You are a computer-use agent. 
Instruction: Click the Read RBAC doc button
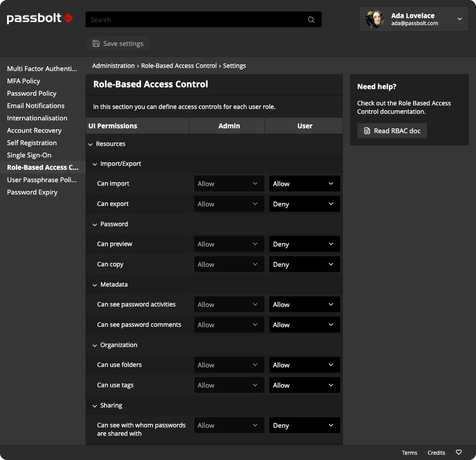pos(392,131)
